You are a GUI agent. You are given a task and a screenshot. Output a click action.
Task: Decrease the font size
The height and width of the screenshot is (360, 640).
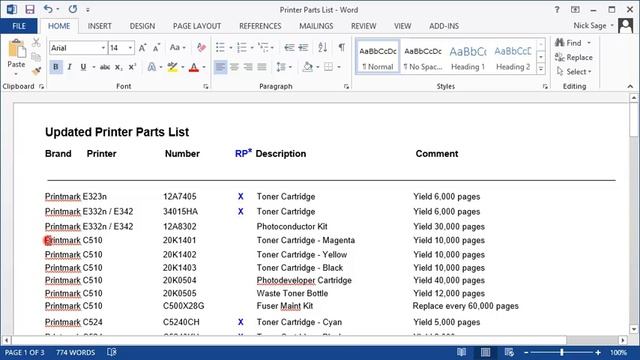click(x=156, y=48)
